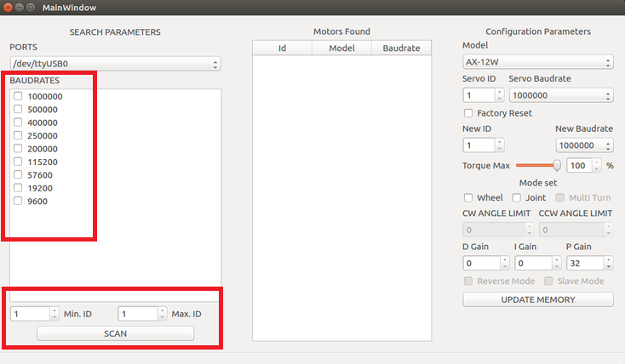Click the Min. ID spinbox field

coord(30,314)
